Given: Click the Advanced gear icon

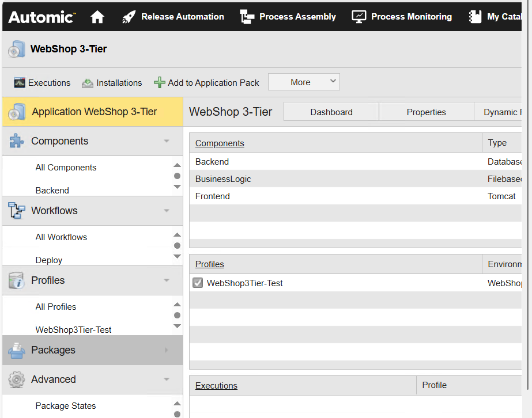Looking at the screenshot, I should click(x=16, y=379).
